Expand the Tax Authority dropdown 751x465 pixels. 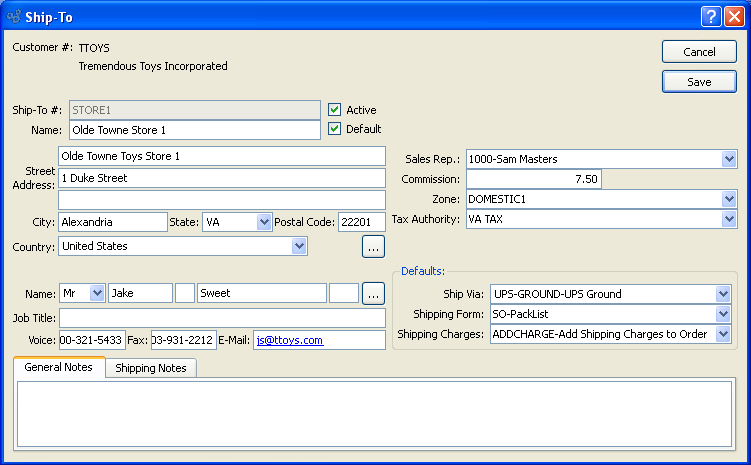[x=728, y=219]
